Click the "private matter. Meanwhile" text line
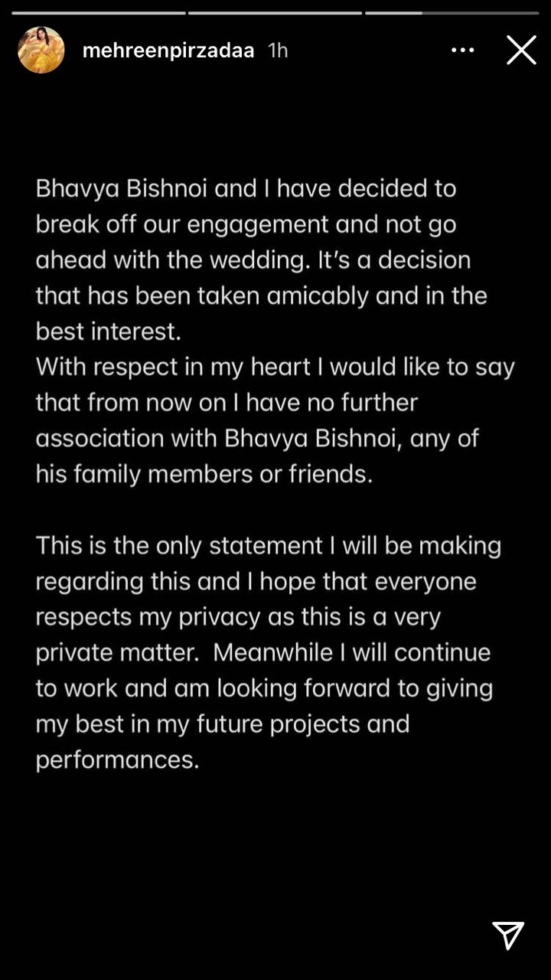Screen dimensions: 551x980 263,652
